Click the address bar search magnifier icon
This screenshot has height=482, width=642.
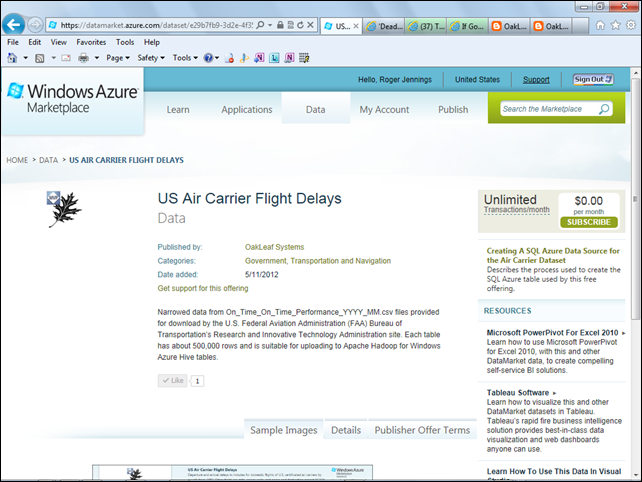(x=260, y=25)
